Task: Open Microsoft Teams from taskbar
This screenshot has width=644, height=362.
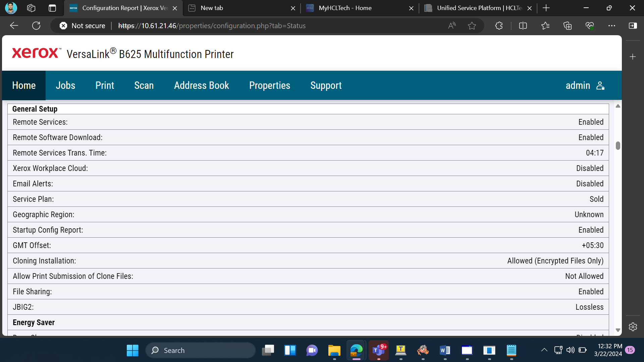Action: point(379,350)
